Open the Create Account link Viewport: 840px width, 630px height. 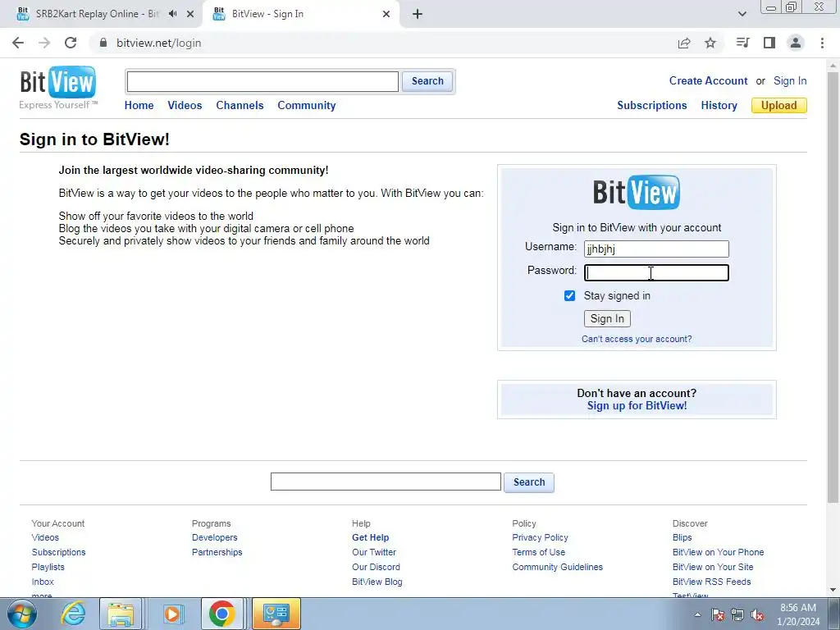708,81
